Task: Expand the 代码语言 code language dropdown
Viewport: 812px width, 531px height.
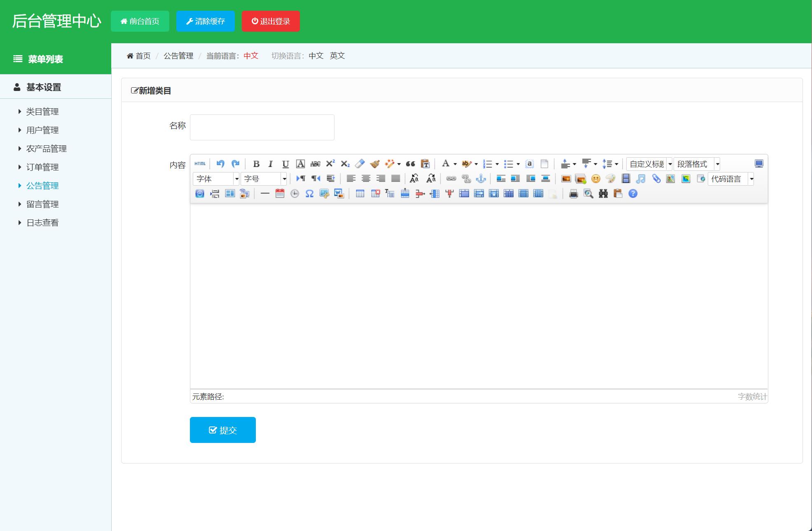Action: pos(730,179)
